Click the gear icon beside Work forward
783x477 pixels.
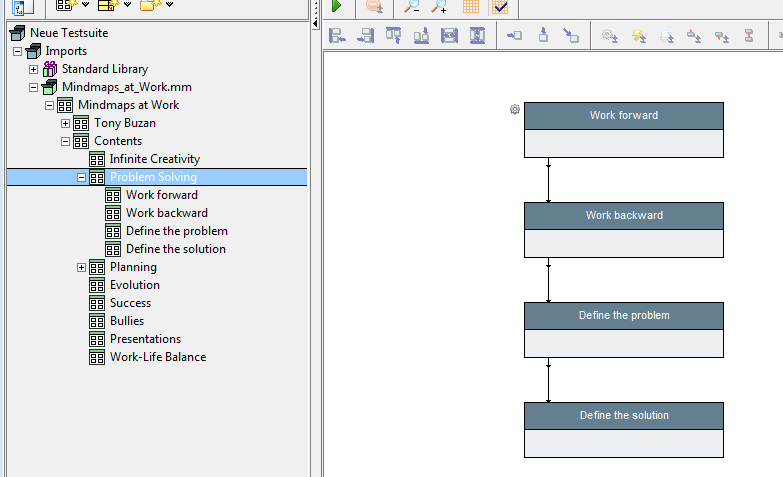[515, 110]
